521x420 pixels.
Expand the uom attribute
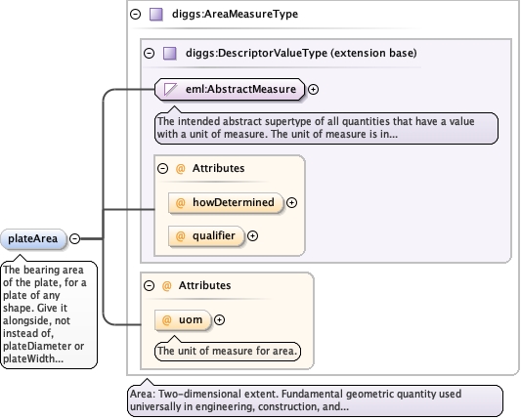[x=219, y=319]
